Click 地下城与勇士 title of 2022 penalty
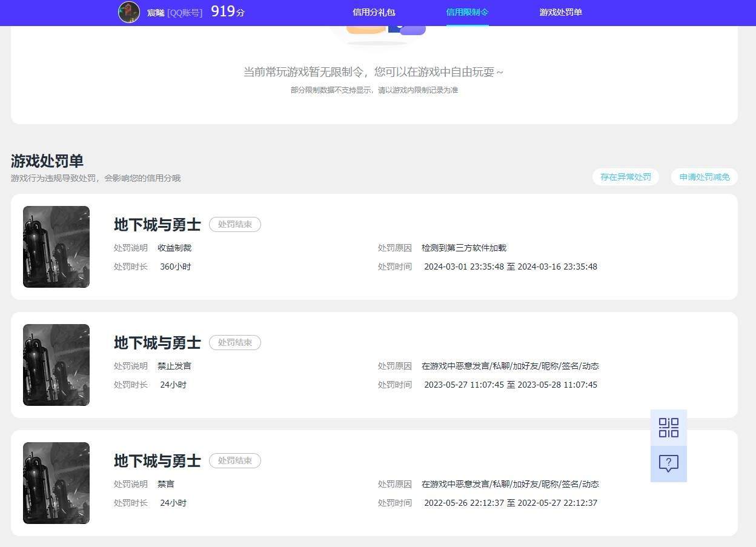The height and width of the screenshot is (547, 756). 157,460
